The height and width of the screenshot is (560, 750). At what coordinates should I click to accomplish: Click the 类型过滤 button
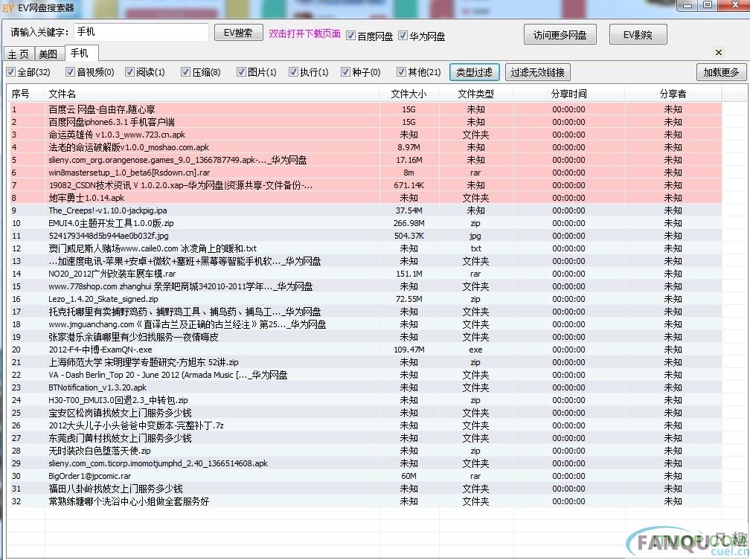[475, 72]
